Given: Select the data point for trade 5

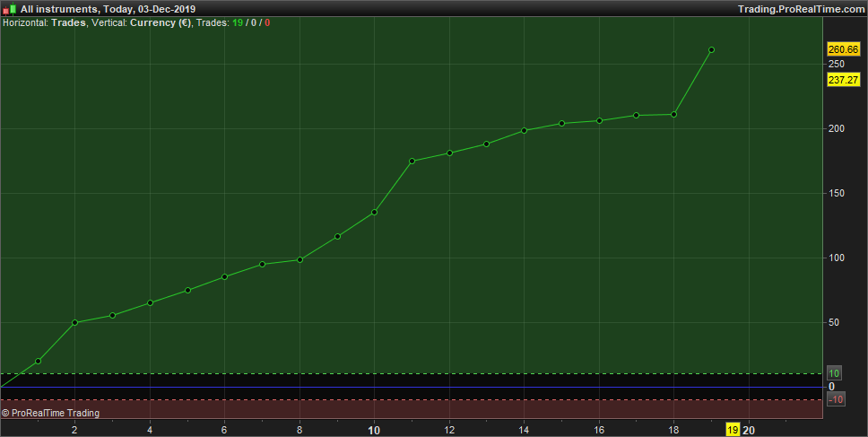Looking at the screenshot, I should [x=187, y=290].
